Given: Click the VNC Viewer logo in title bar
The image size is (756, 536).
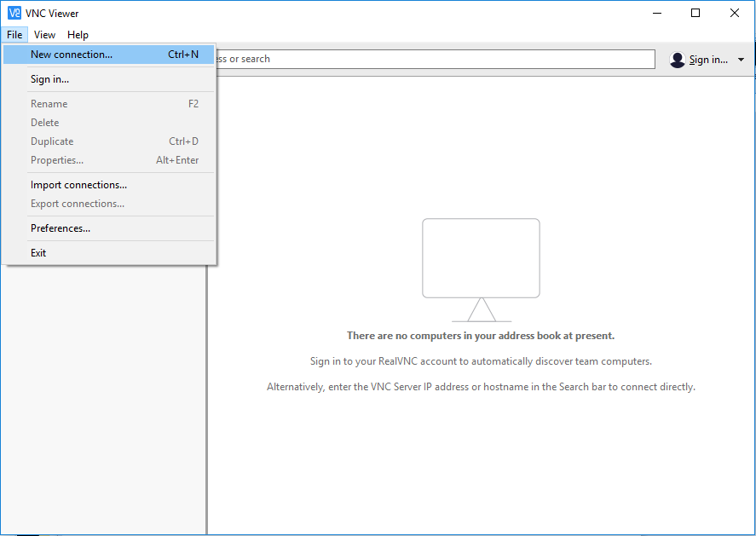Looking at the screenshot, I should point(14,13).
